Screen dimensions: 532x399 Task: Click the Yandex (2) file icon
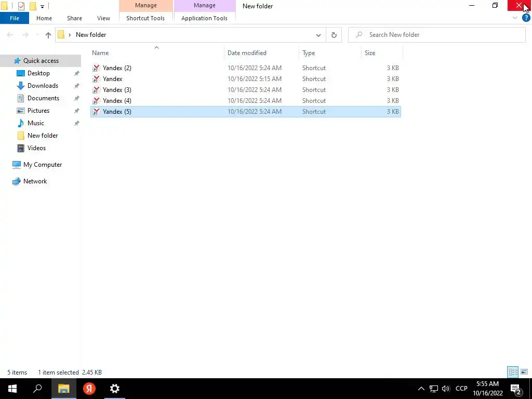(x=96, y=68)
